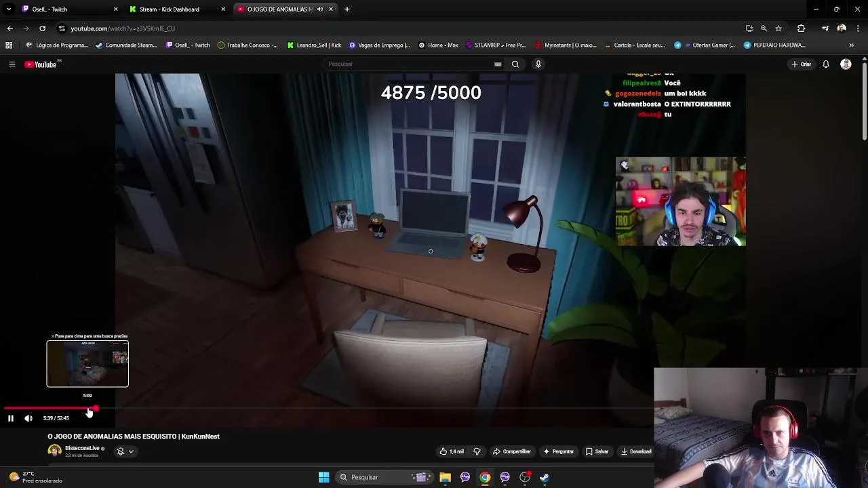Go back in browser history
Viewport: 868px width, 488px height.
point(9,28)
